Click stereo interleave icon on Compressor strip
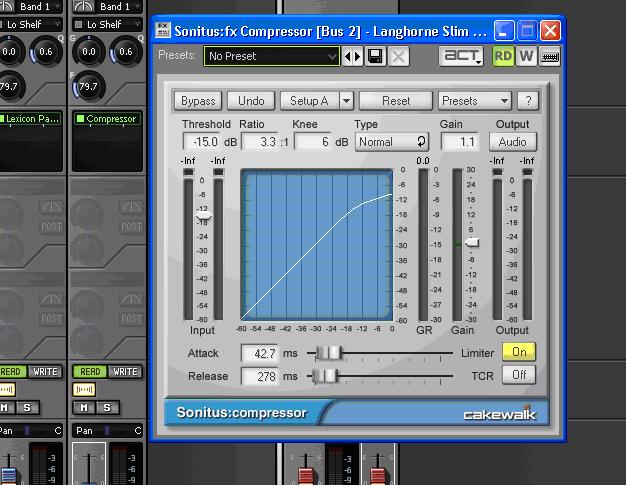 (x=84, y=389)
